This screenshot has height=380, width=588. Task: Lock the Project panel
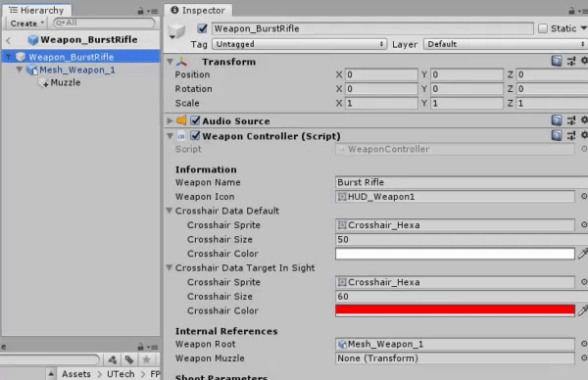[x=140, y=347]
